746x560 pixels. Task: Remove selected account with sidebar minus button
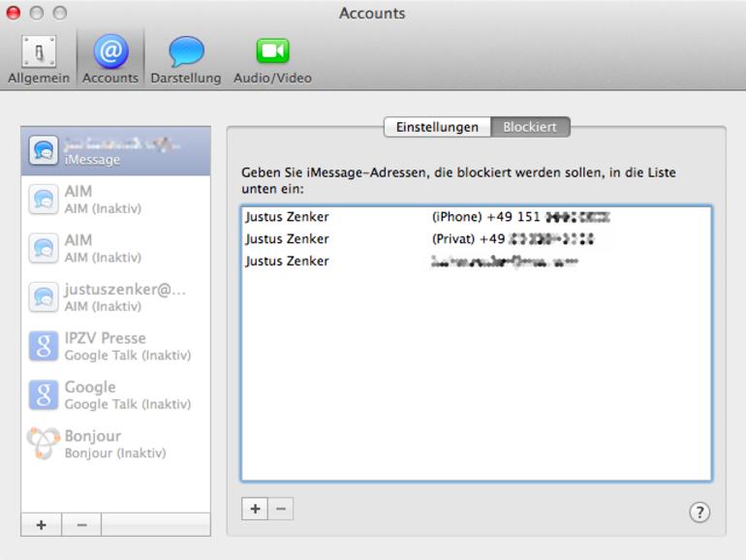click(x=81, y=525)
